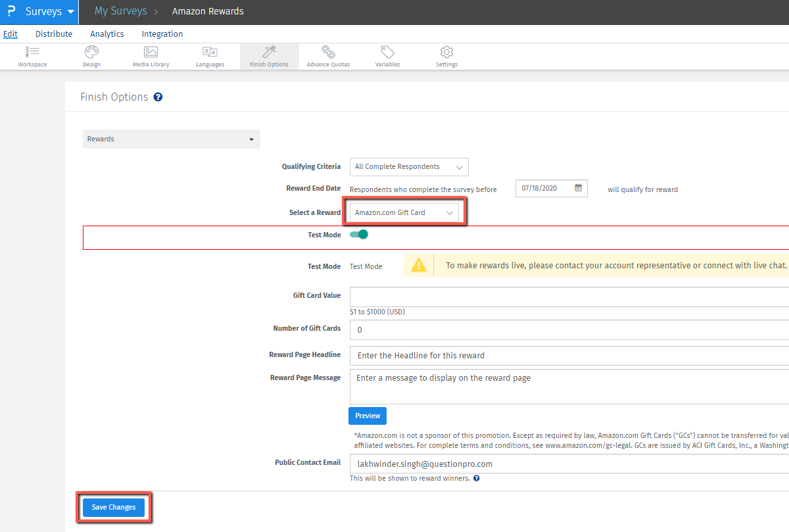Image resolution: width=789 pixels, height=532 pixels.
Task: Open the Workspace toolbar icon
Action: (x=32, y=52)
